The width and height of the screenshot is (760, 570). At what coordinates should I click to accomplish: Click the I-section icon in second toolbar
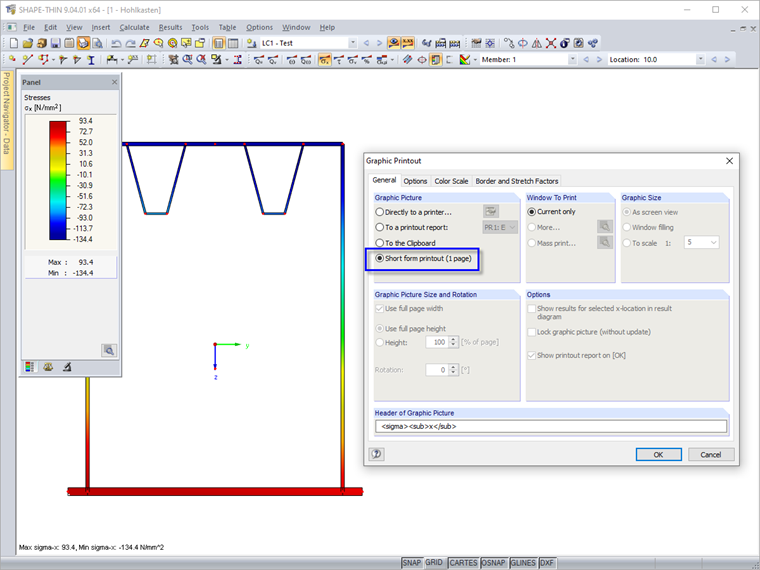click(x=91, y=60)
